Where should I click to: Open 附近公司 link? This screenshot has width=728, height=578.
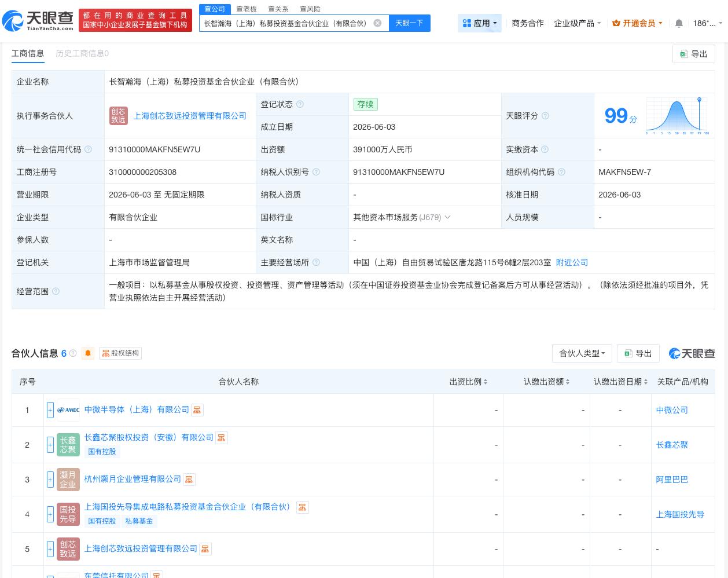click(572, 262)
